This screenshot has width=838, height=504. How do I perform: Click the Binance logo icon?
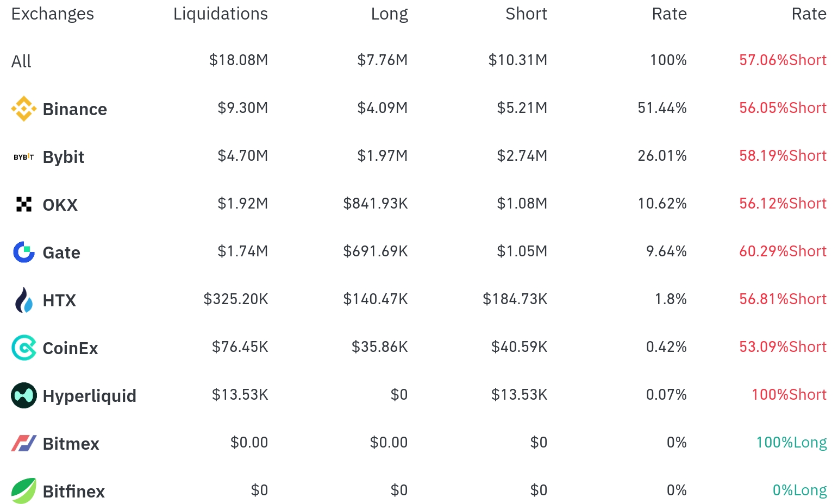[x=24, y=109]
